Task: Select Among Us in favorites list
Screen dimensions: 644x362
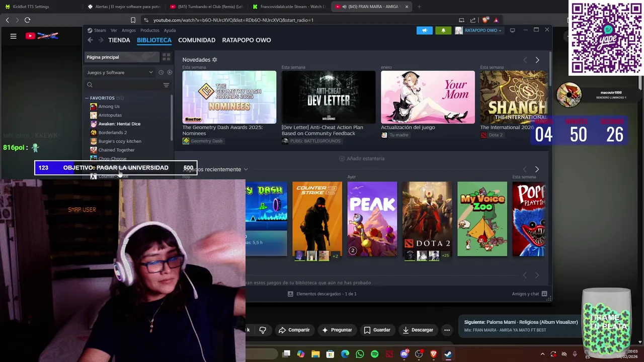Action: tap(109, 107)
